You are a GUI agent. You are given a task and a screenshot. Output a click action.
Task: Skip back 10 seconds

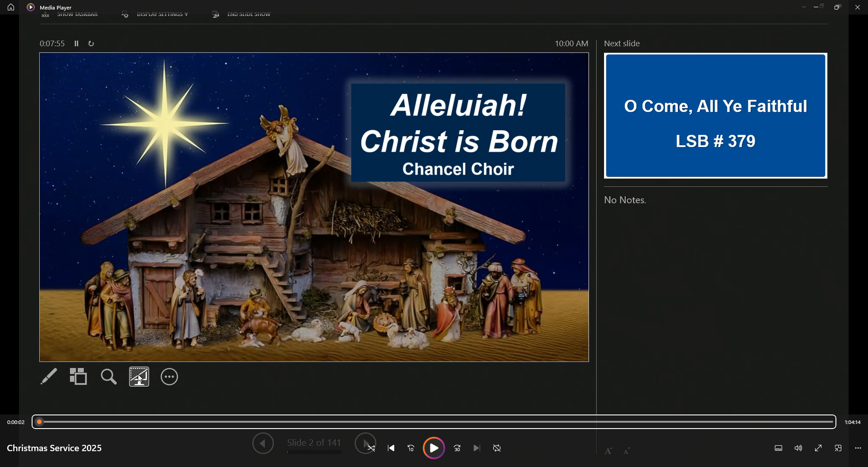411,448
